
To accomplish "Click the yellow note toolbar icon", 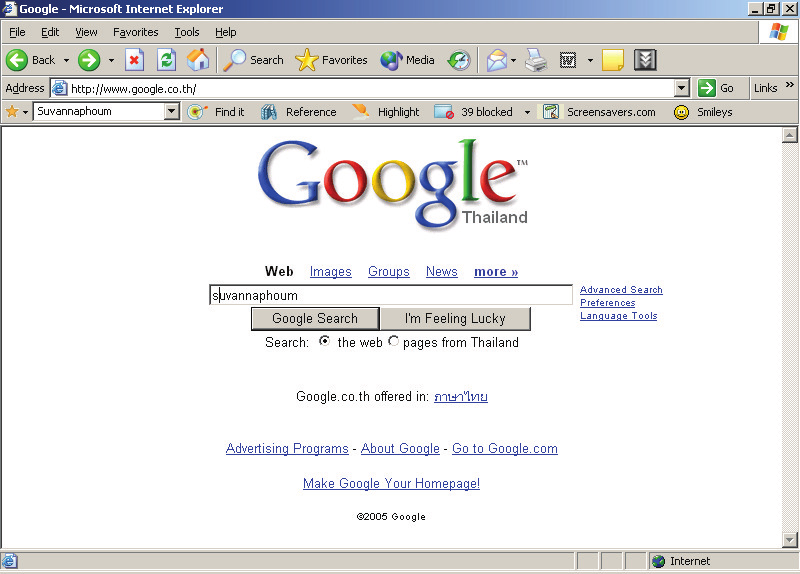I will 613,60.
